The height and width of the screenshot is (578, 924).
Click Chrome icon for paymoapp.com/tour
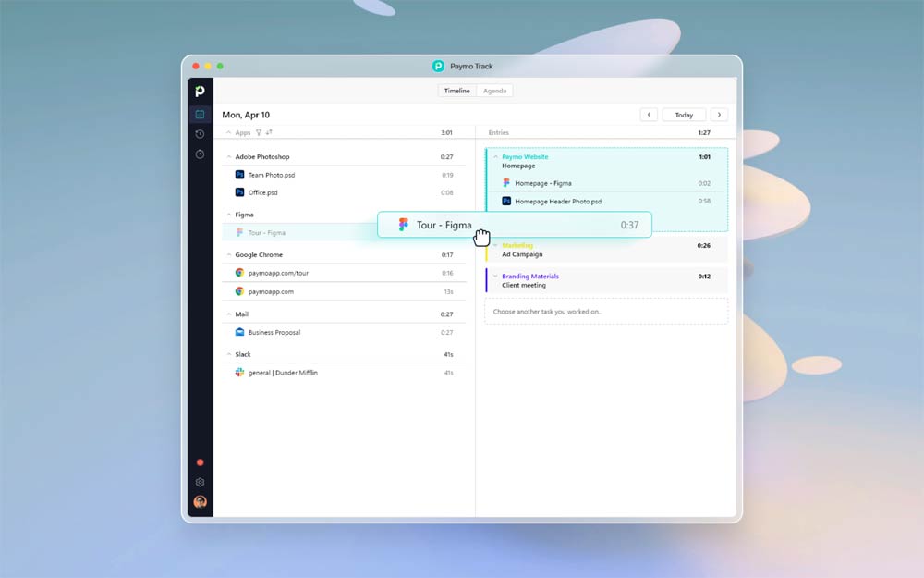[x=239, y=273]
